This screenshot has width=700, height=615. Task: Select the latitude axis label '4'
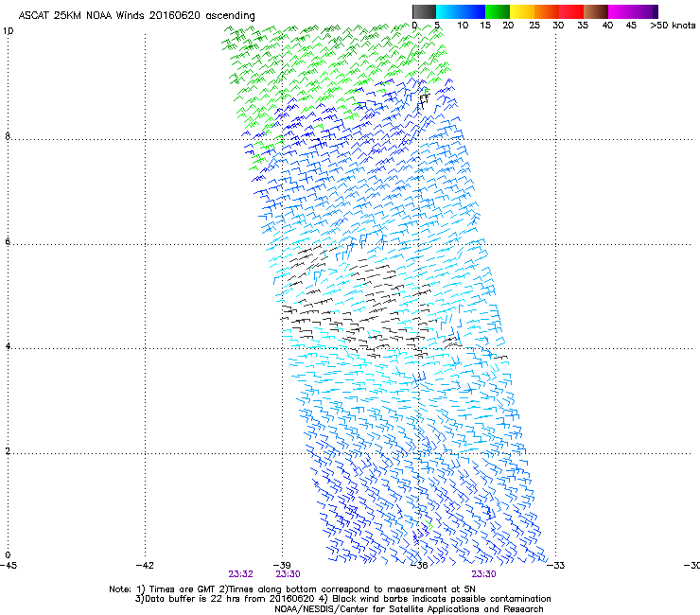[x=8, y=345]
